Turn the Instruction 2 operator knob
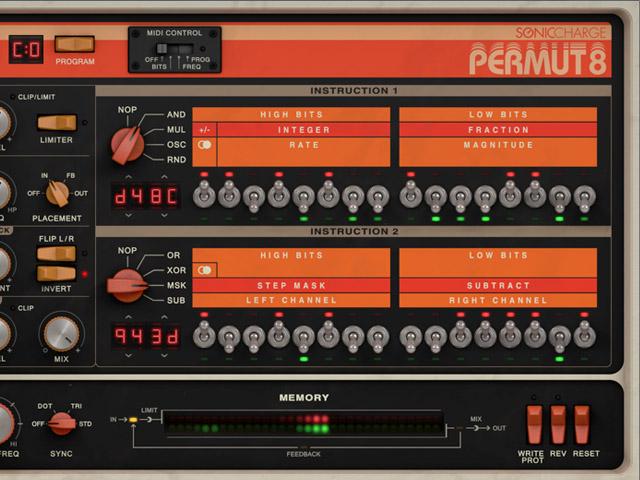Viewport: 640px width, 480px height. 127,285
